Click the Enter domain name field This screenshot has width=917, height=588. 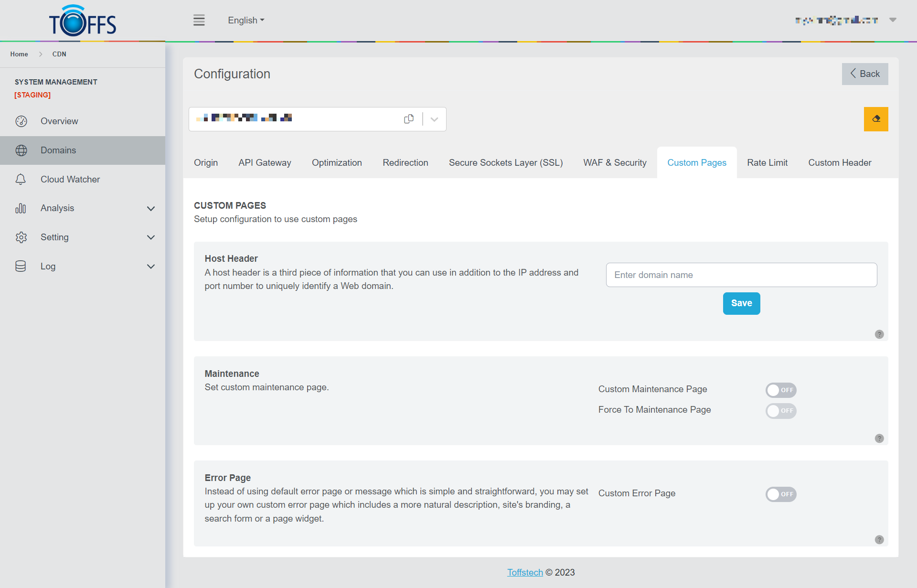tap(741, 275)
